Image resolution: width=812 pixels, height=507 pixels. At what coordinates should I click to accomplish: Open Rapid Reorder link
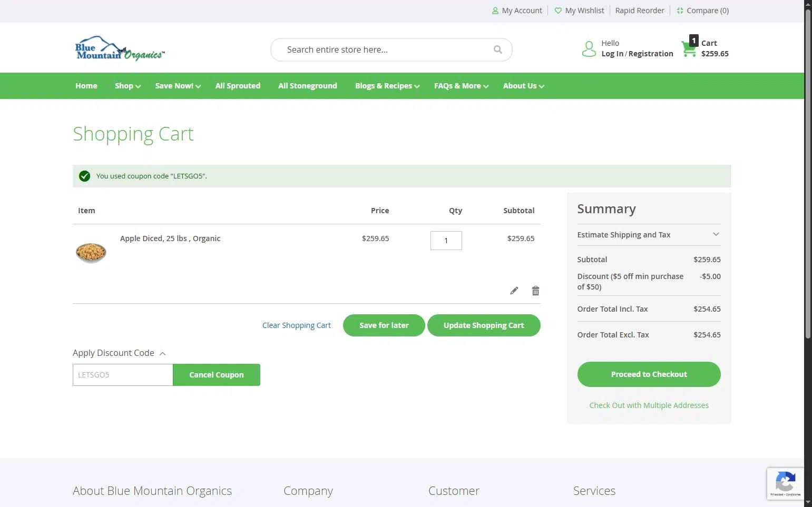[640, 11]
